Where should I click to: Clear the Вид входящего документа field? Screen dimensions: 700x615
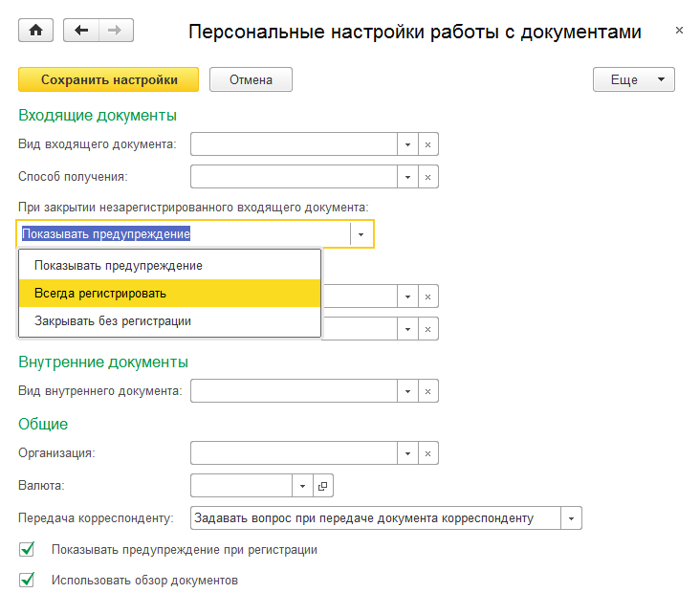(x=428, y=144)
